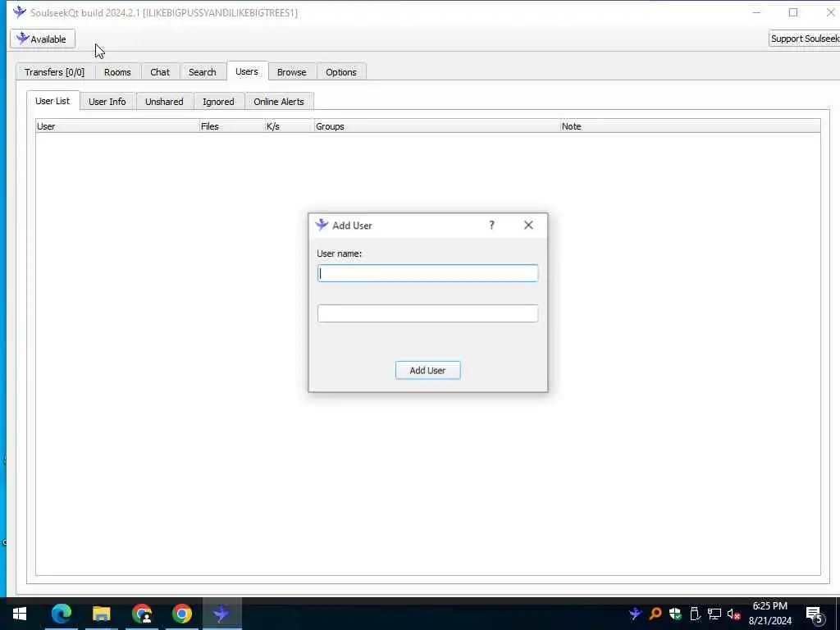
Task: Click the Add User button in dialog
Action: tap(427, 370)
